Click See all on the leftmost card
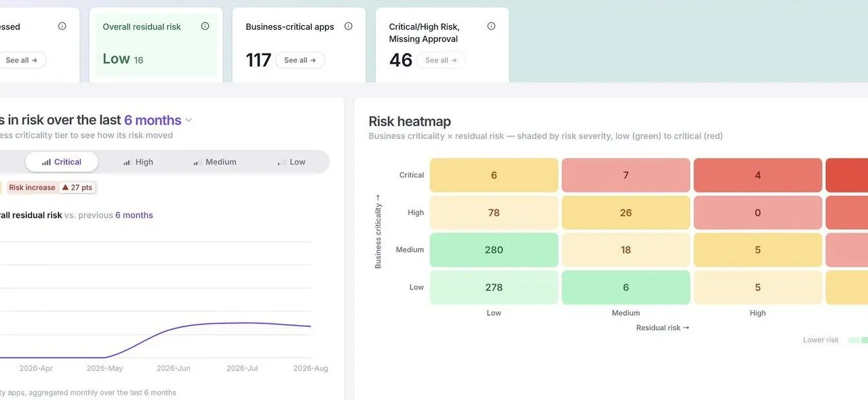This screenshot has width=868, height=400. [22, 60]
